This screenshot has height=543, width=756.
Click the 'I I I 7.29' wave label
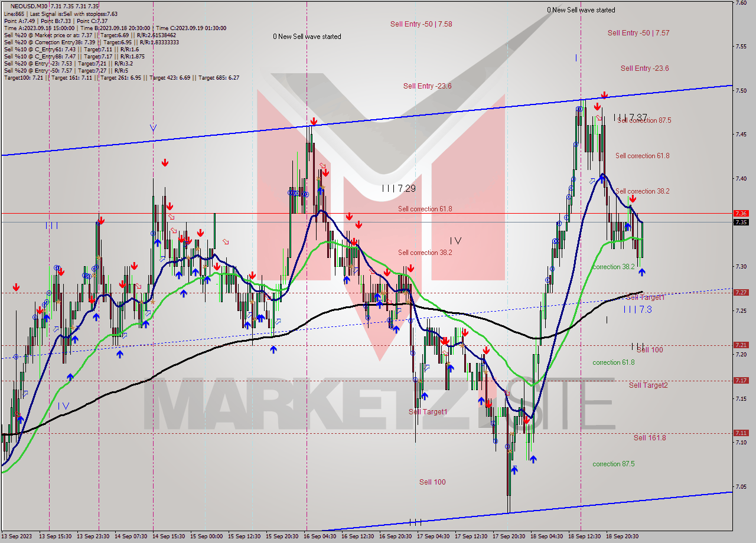coord(399,188)
